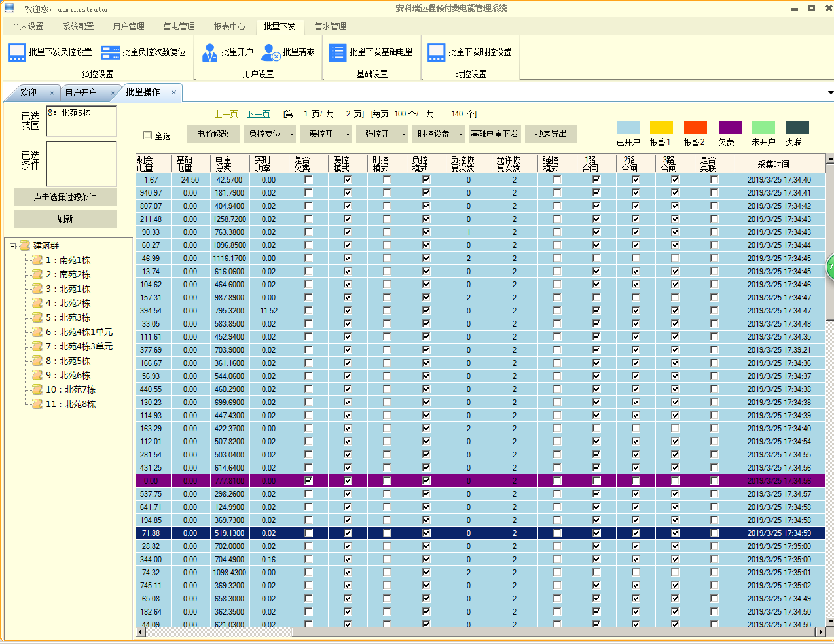Viewport: 834px width, 644px height.
Task: Click the 刷新 refresh button
Action: (x=65, y=219)
